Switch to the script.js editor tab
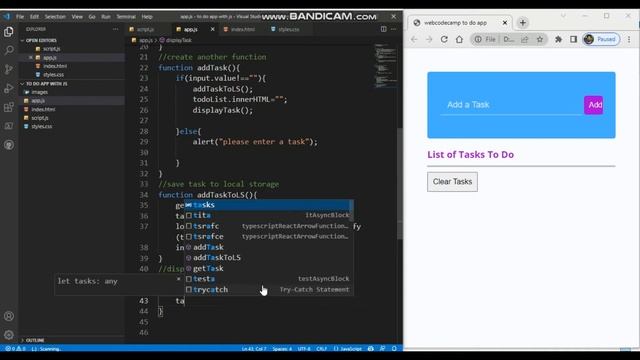 [x=146, y=29]
